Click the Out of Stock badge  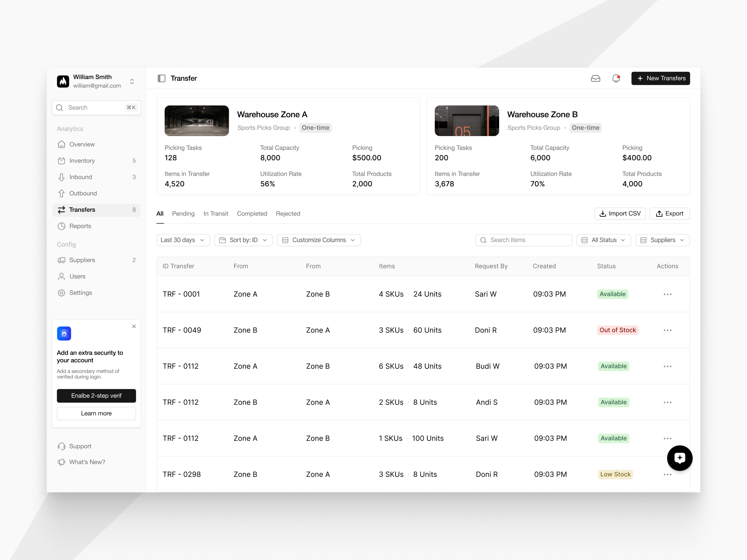coord(618,330)
